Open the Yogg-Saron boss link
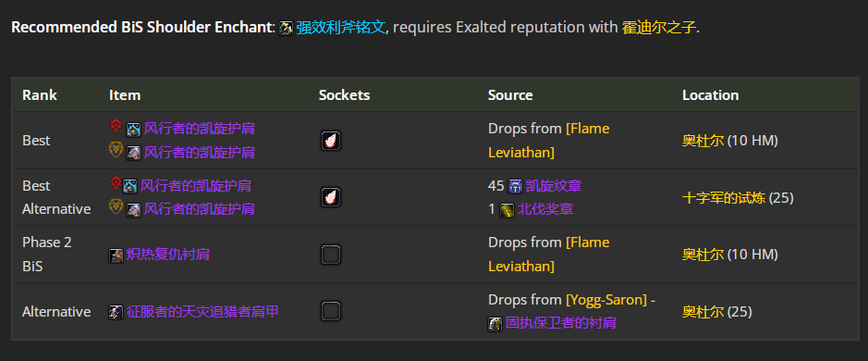 (x=606, y=300)
